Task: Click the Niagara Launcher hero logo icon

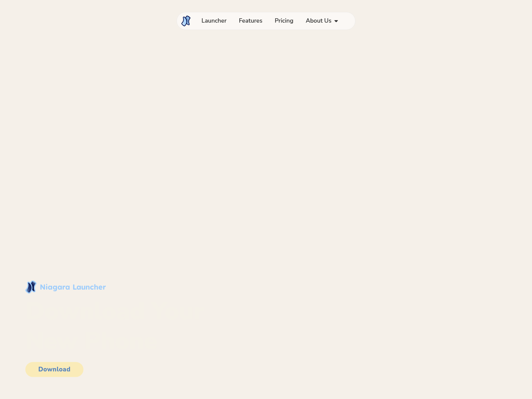Action: [31, 287]
